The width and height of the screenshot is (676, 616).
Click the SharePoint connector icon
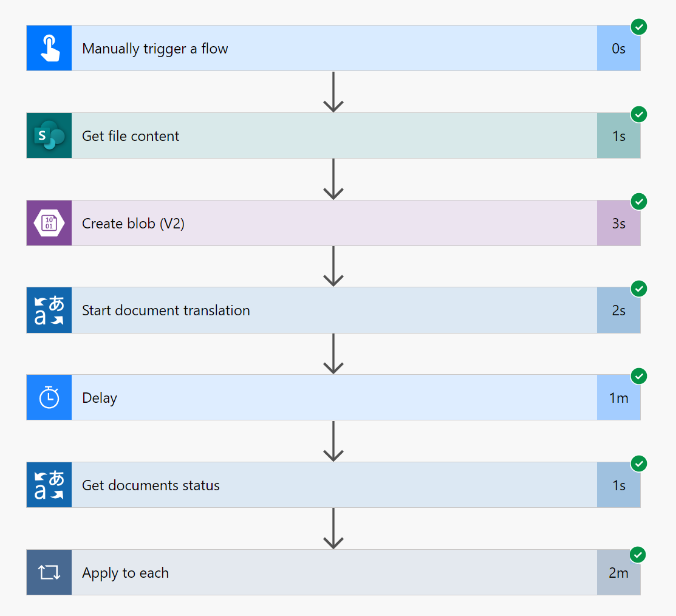point(49,135)
